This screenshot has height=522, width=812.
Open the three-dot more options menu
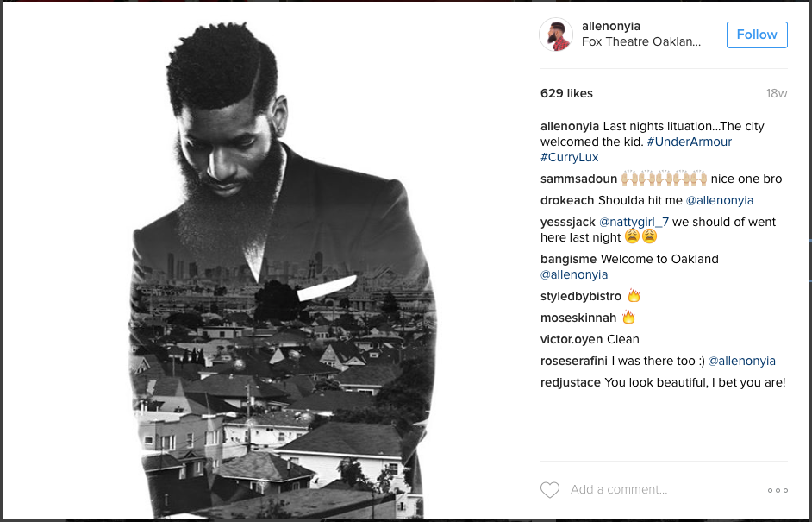tap(778, 490)
